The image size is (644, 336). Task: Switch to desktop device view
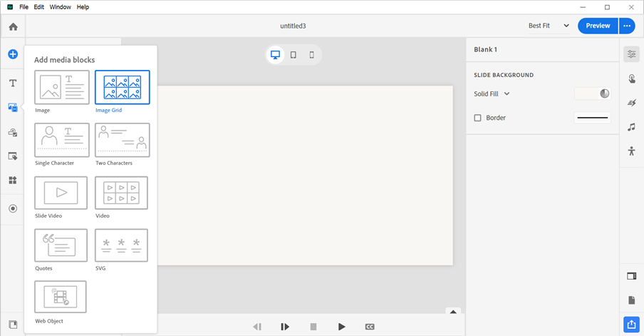click(x=275, y=55)
